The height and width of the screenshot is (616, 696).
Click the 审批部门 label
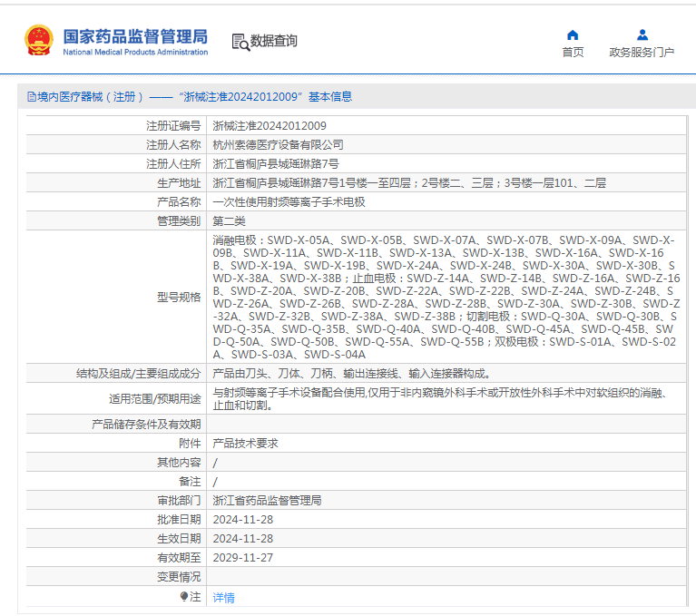click(x=179, y=501)
